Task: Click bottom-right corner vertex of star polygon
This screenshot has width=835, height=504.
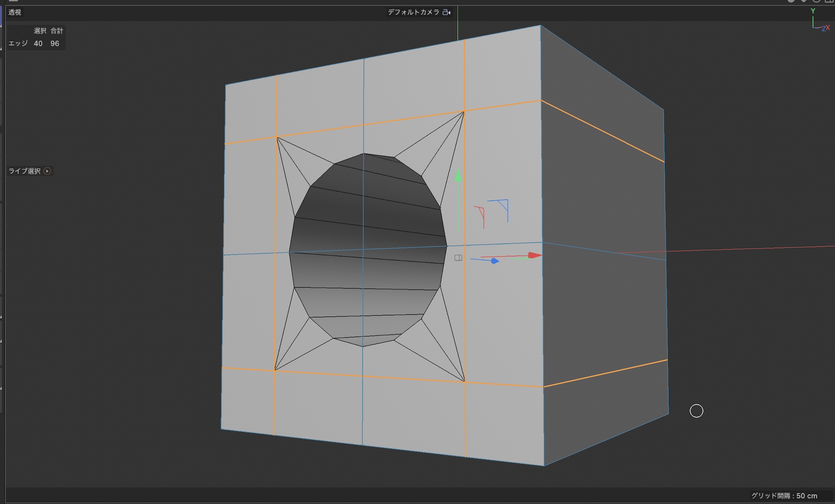Action: click(x=465, y=381)
